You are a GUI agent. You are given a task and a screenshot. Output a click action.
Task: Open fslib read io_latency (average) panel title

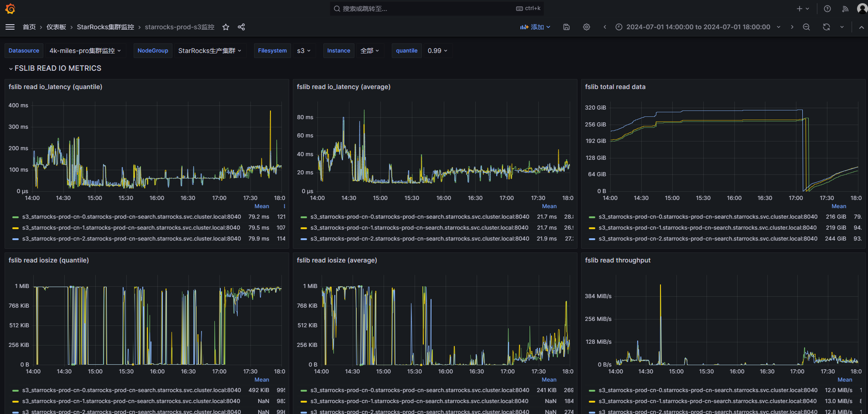pos(343,87)
